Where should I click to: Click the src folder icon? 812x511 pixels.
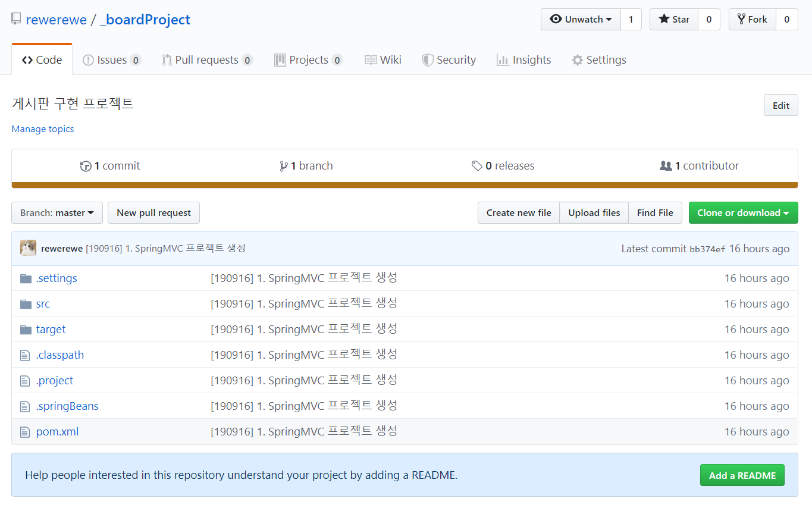(x=26, y=304)
